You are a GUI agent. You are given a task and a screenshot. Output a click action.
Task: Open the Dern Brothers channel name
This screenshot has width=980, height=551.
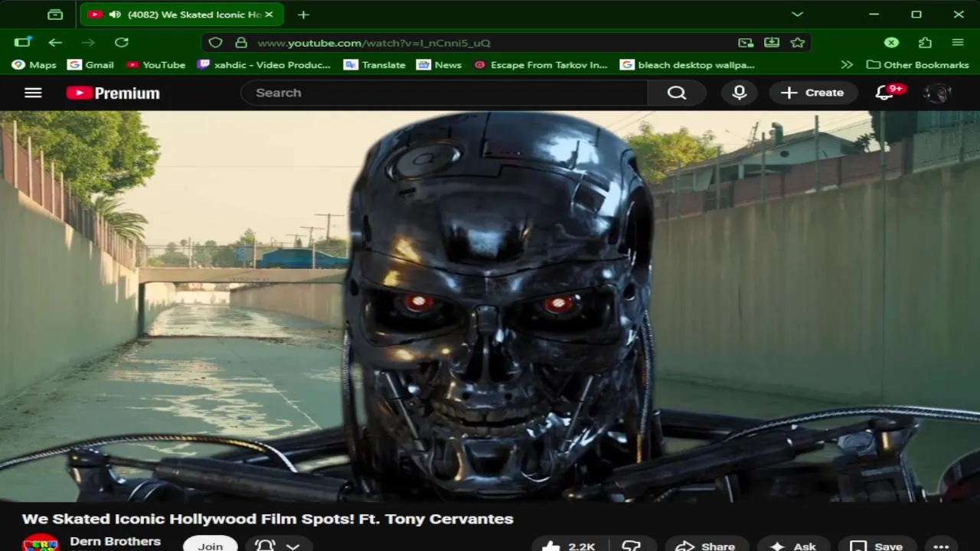pyautogui.click(x=115, y=541)
